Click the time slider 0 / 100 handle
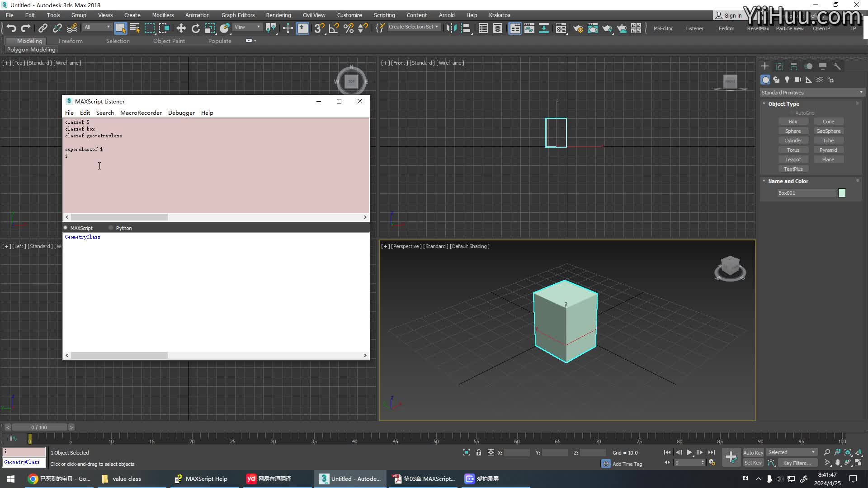Image resolution: width=868 pixels, height=488 pixels. (39, 427)
